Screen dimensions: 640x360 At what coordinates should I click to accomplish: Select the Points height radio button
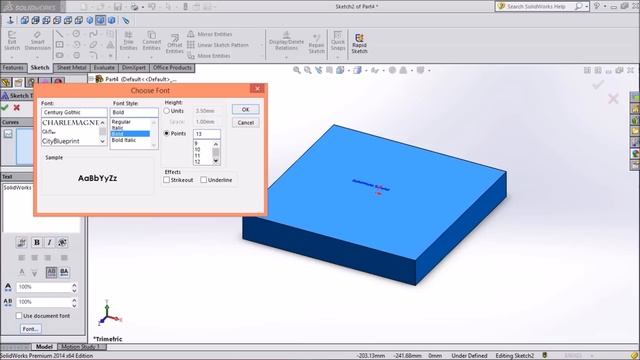point(167,133)
